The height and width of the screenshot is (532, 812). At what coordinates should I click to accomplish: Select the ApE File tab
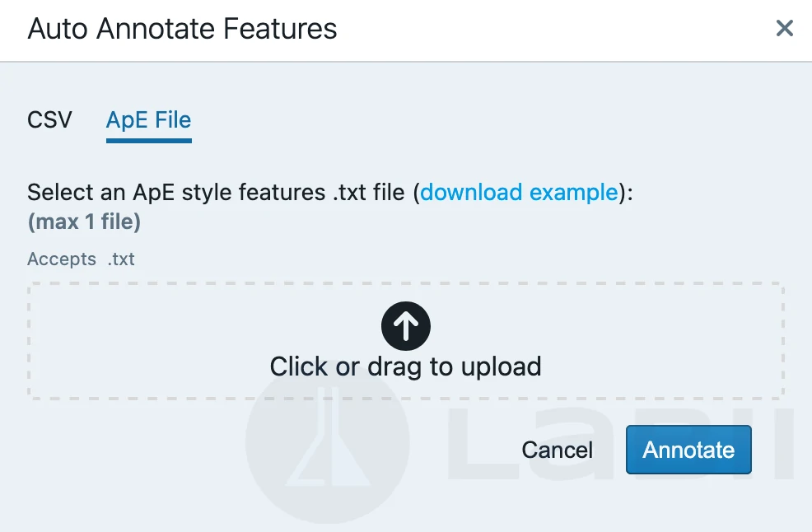148,120
